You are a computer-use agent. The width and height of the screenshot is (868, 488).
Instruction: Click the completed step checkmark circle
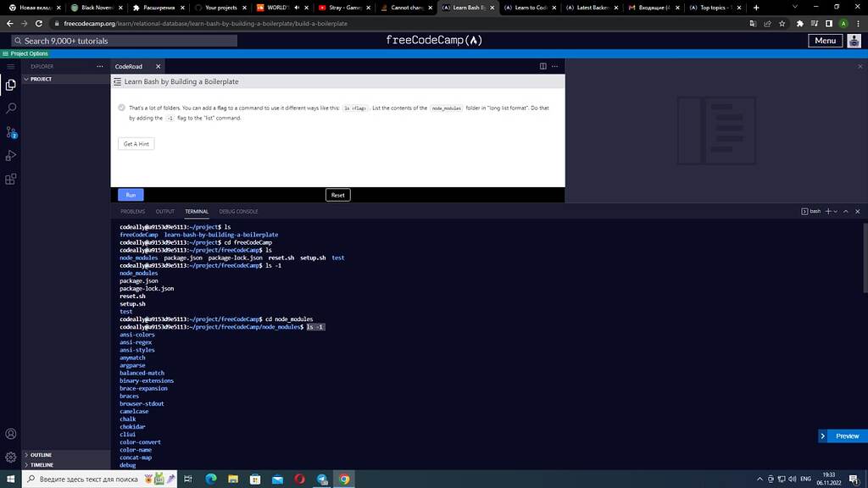121,108
